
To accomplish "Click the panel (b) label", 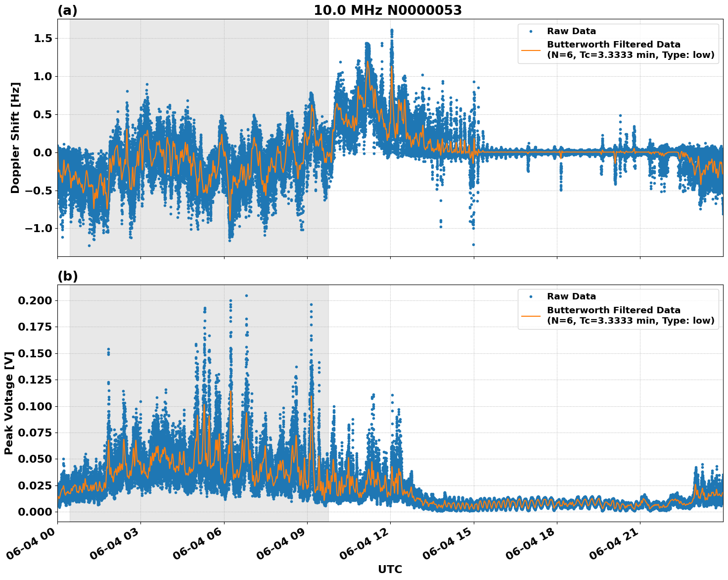I will click(68, 275).
